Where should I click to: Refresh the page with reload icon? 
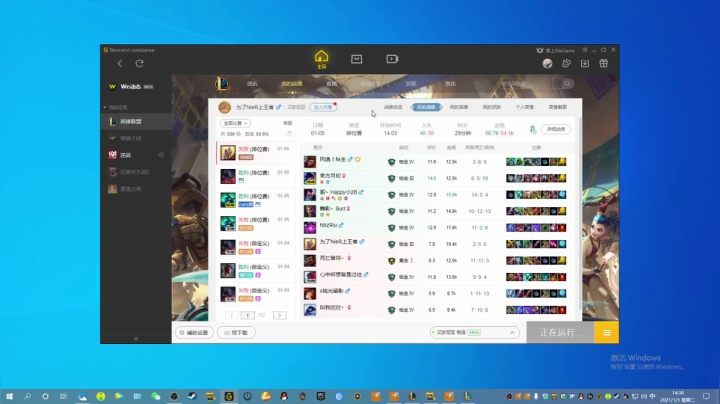(x=140, y=63)
